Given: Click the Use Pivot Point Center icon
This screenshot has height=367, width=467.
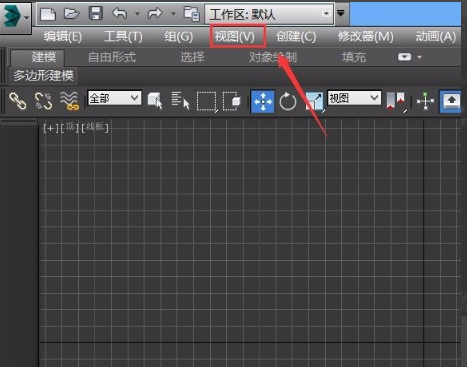Looking at the screenshot, I should [x=396, y=101].
